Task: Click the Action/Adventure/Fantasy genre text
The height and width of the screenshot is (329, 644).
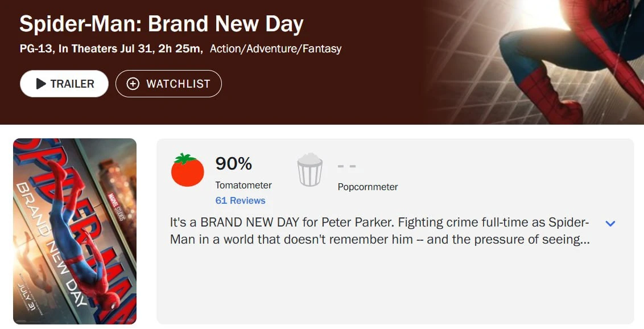Action: pyautogui.click(x=275, y=49)
